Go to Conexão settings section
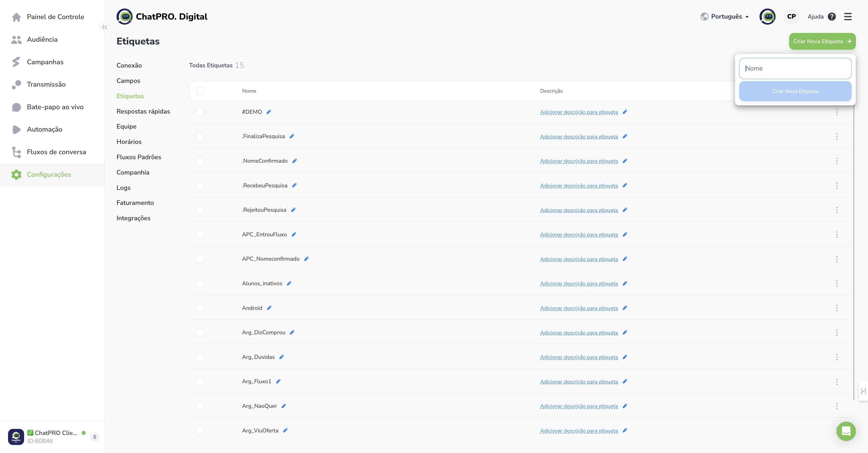Image resolution: width=868 pixels, height=453 pixels. click(129, 65)
